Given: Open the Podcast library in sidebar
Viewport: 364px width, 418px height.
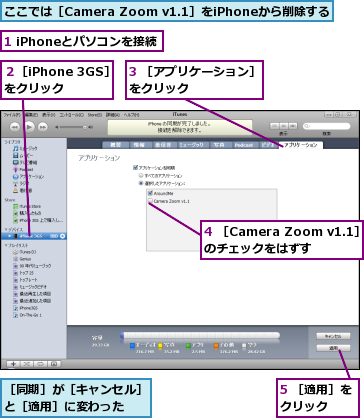Looking at the screenshot, I should [x=23, y=169].
